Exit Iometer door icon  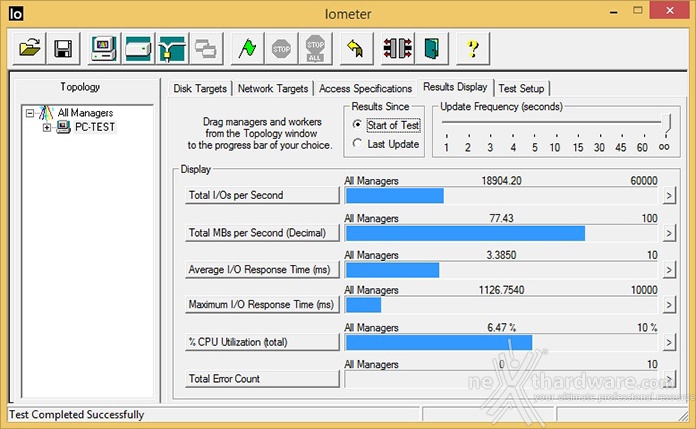(x=431, y=48)
